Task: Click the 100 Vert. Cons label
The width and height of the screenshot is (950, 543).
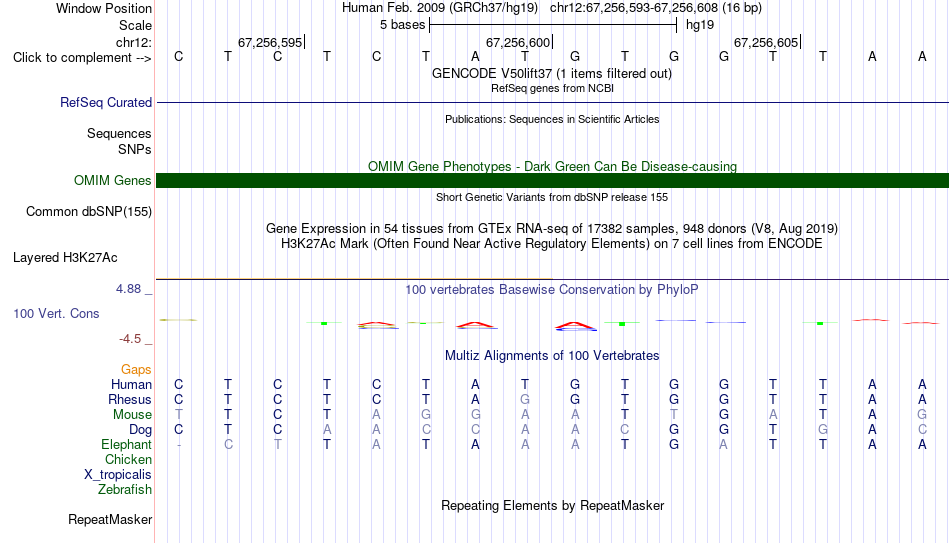Action: pos(56,313)
